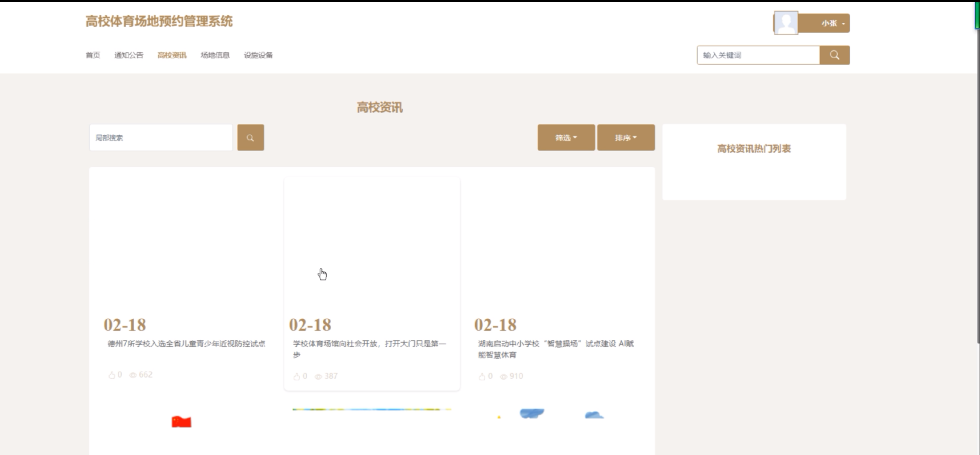Click thumbs-up on 学校体育场馆 article
980x455 pixels.
(x=297, y=377)
